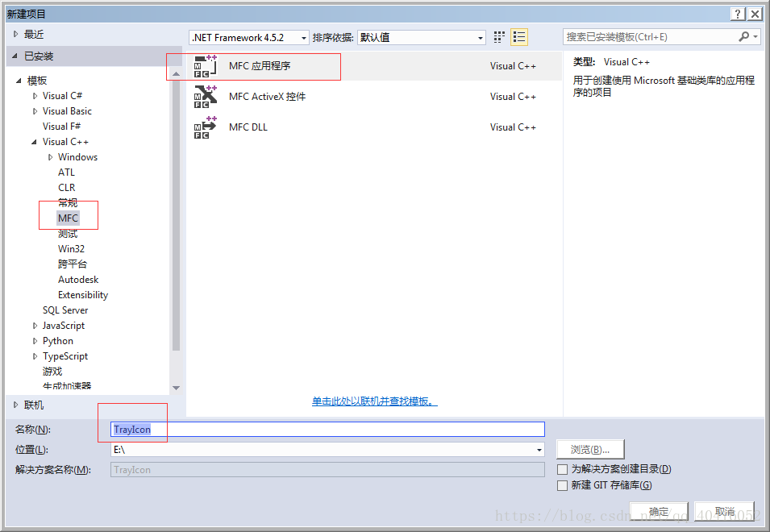
Task: Focus the 搜索已安装模板 search box
Action: click(x=651, y=37)
